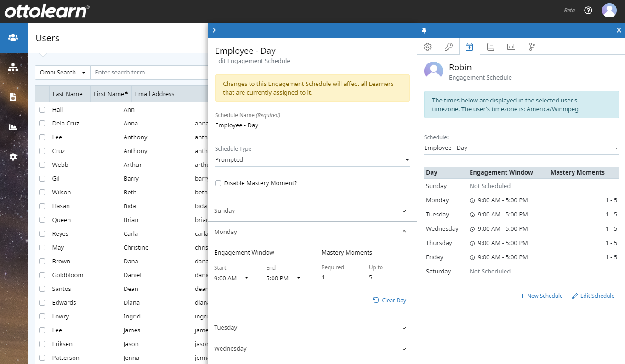Select the checkbox for Patterson Jenna

42,358
